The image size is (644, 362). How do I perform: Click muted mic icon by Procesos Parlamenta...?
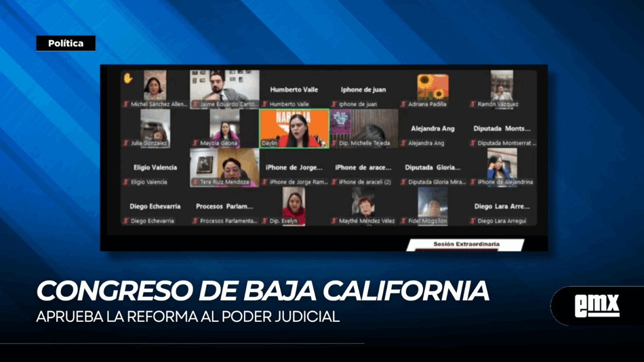coord(196,221)
